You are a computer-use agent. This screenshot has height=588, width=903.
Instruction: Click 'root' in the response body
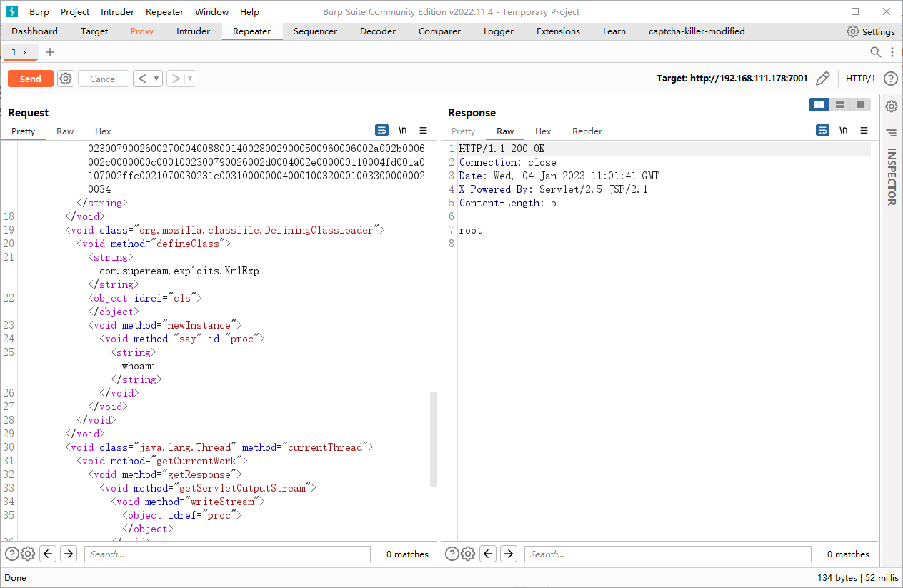click(471, 230)
